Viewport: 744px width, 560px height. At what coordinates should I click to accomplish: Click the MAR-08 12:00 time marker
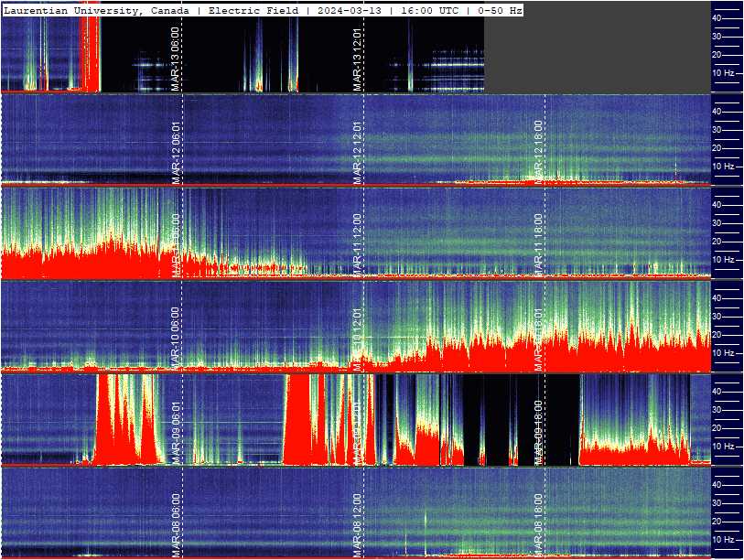click(357, 525)
